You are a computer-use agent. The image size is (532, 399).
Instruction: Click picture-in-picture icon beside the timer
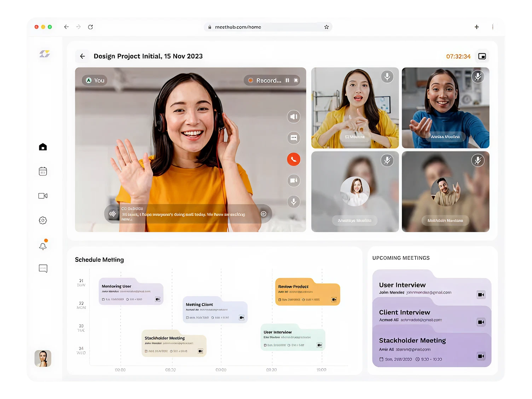pos(482,56)
